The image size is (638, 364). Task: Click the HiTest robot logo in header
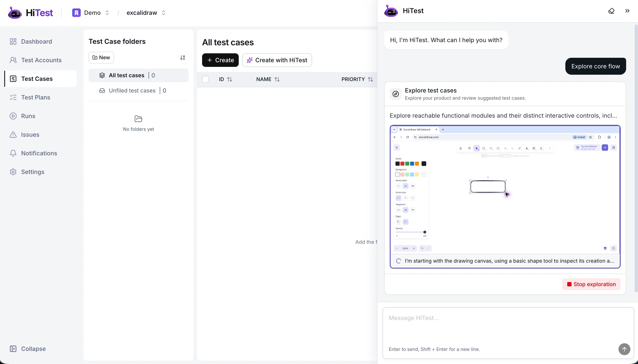coord(15,12)
